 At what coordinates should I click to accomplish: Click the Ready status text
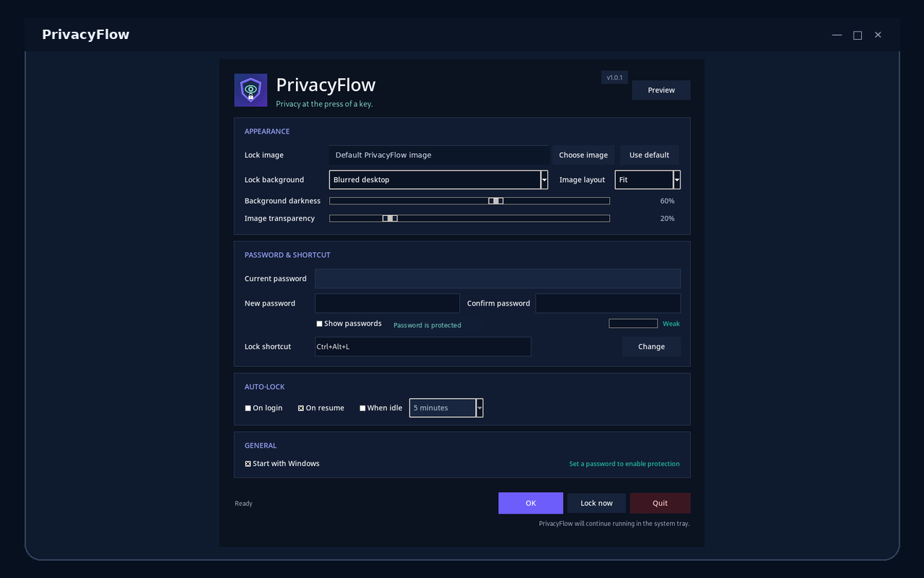coord(243,504)
